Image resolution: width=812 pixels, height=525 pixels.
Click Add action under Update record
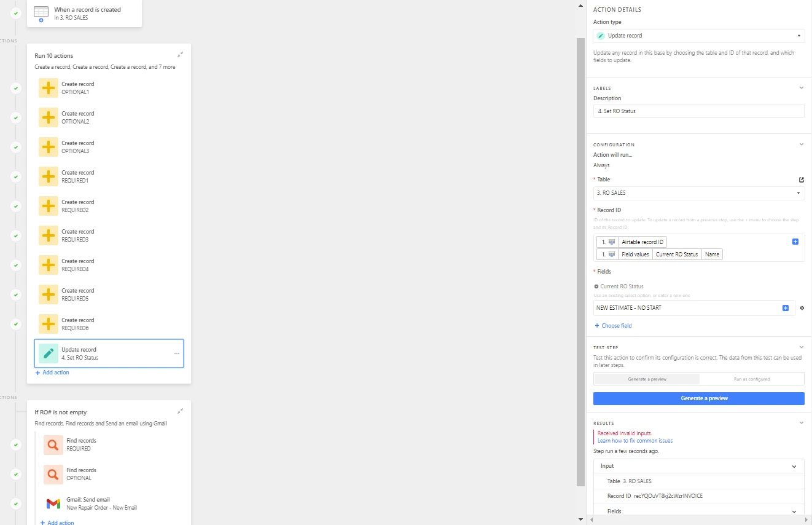pyautogui.click(x=52, y=373)
